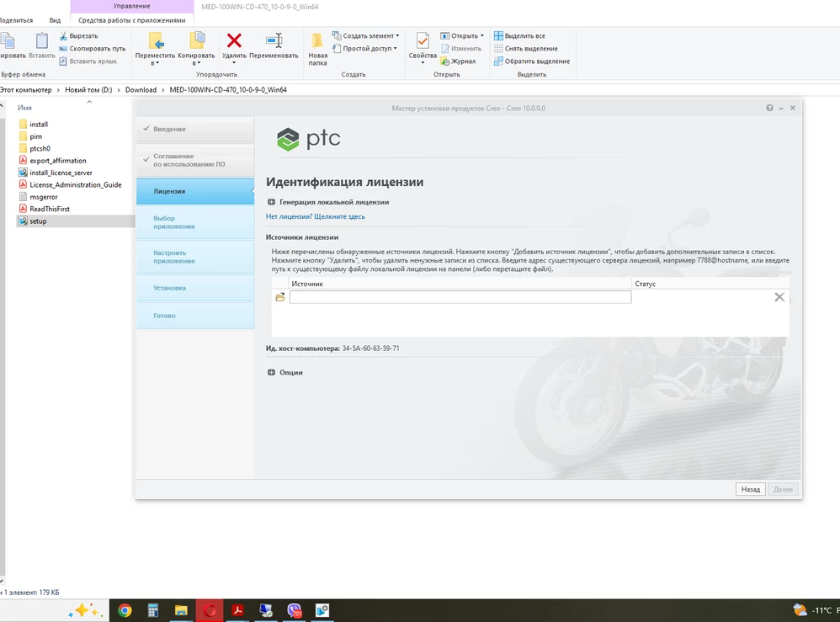The image size is (840, 622).
Task: Click Select all (Выделить все)
Action: [x=519, y=36]
